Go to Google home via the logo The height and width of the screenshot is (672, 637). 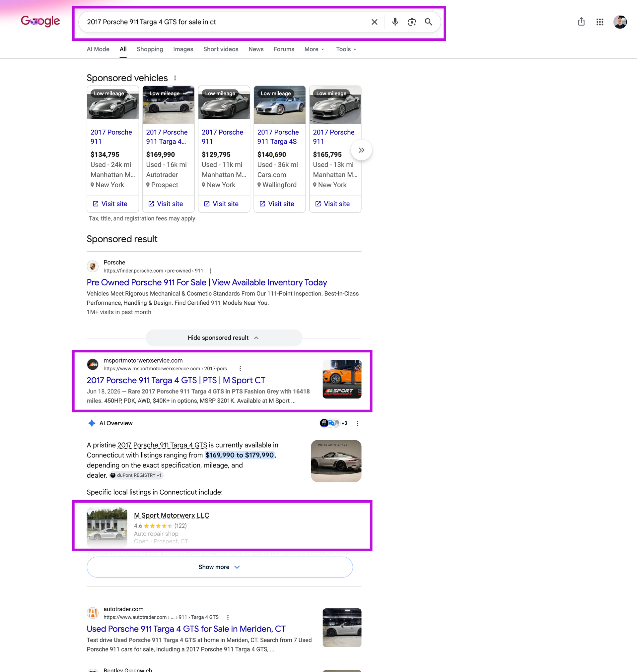[40, 21]
